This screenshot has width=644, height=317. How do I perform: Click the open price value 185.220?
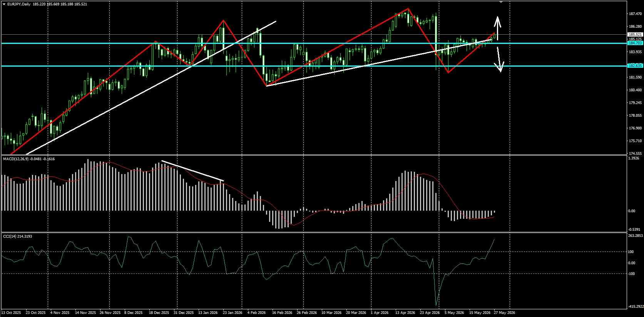pos(39,4)
